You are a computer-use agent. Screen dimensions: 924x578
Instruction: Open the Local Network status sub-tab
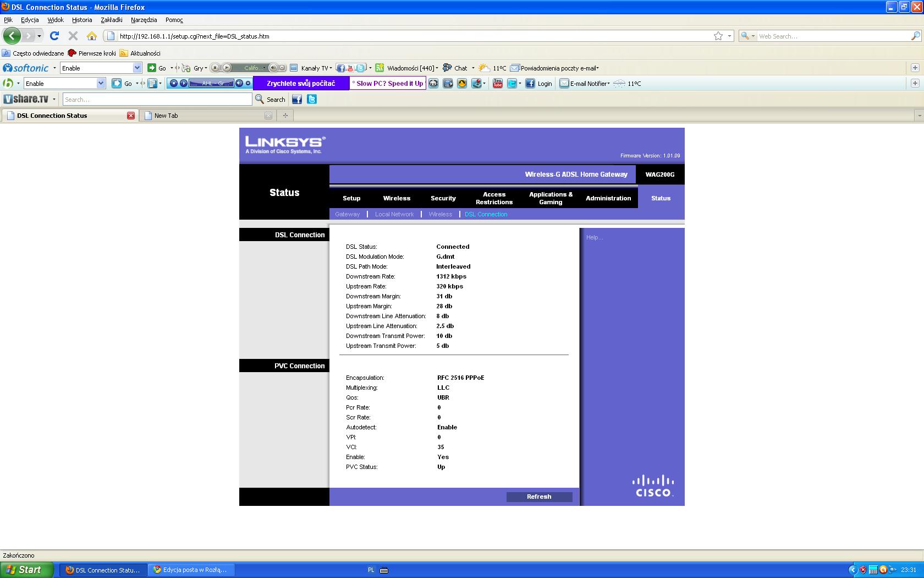[394, 214]
